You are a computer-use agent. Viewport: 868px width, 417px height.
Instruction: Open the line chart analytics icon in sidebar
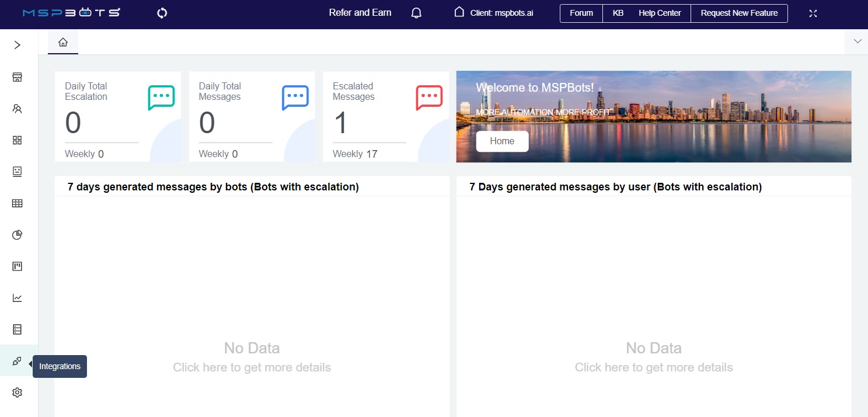(x=17, y=298)
